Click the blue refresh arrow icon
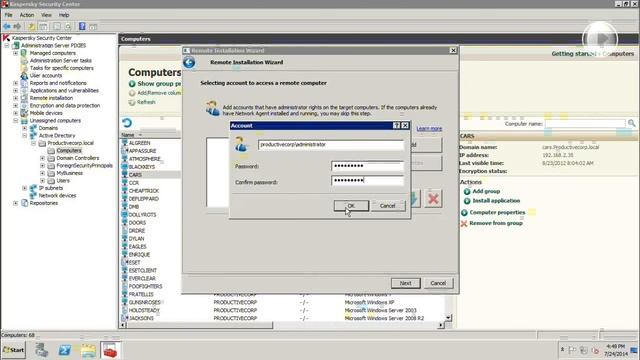Image resolution: width=640 pixels, height=360 pixels. tap(127, 123)
